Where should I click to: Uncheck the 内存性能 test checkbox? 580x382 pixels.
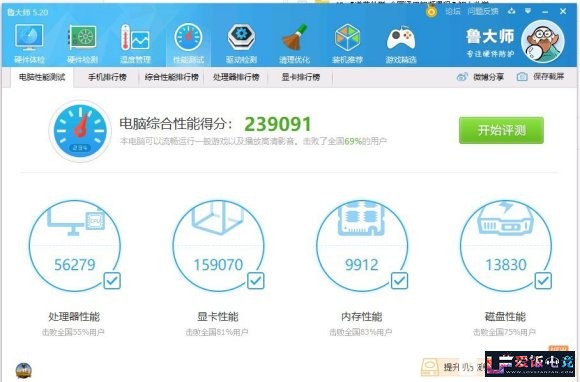(399, 281)
